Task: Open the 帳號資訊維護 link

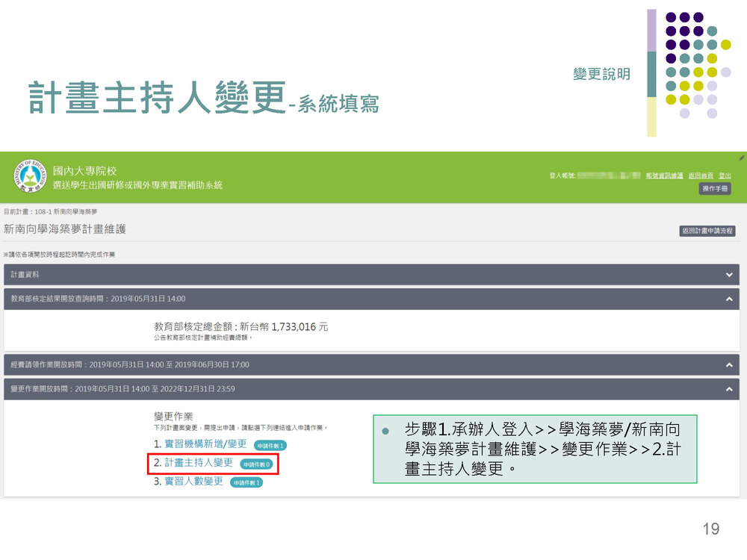Action: tap(665, 175)
